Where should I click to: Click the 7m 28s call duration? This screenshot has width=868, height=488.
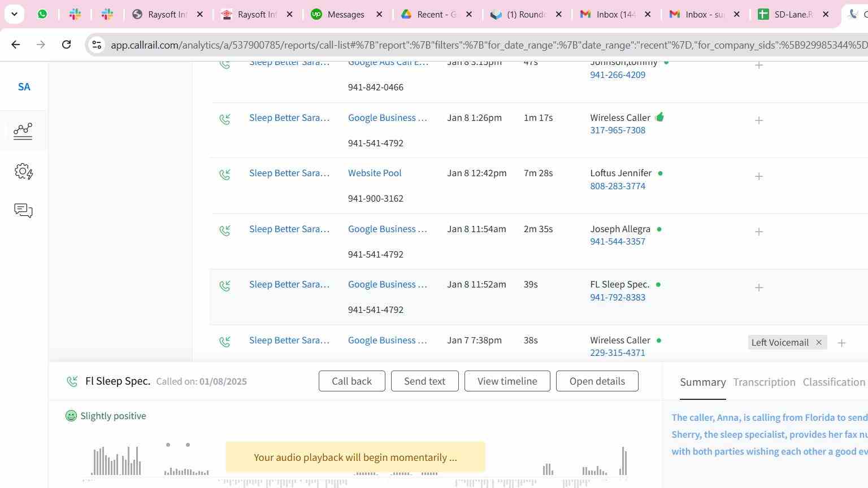(x=538, y=173)
